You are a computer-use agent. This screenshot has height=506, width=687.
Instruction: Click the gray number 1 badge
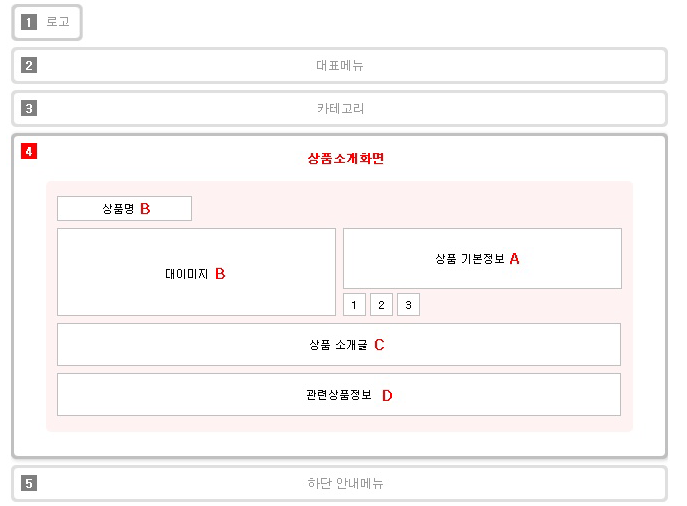pos(29,22)
